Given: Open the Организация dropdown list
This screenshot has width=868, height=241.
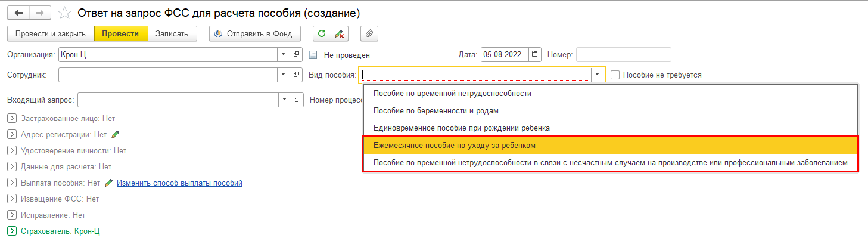Looking at the screenshot, I should (284, 54).
